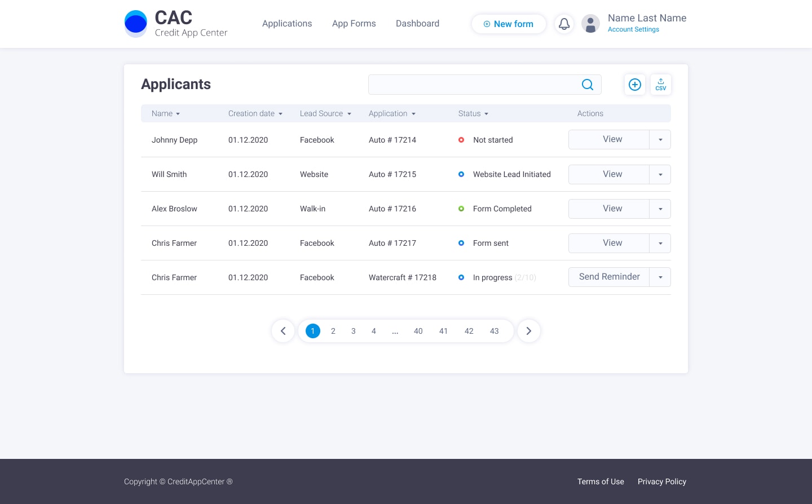Open the Dashboard nav item

[418, 24]
